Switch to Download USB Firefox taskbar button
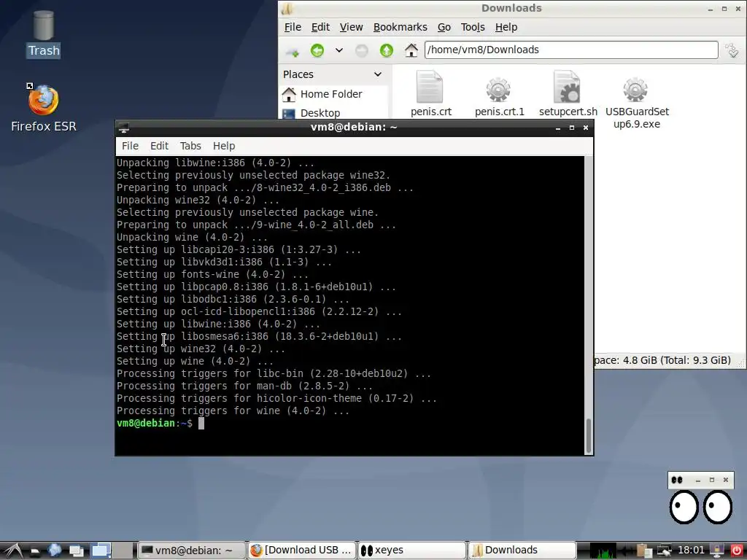Viewport: 747px width, 560px height. (302, 551)
